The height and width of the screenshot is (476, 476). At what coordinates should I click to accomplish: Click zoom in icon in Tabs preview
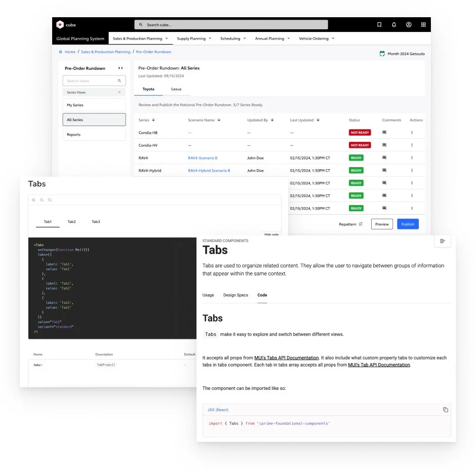pyautogui.click(x=34, y=200)
